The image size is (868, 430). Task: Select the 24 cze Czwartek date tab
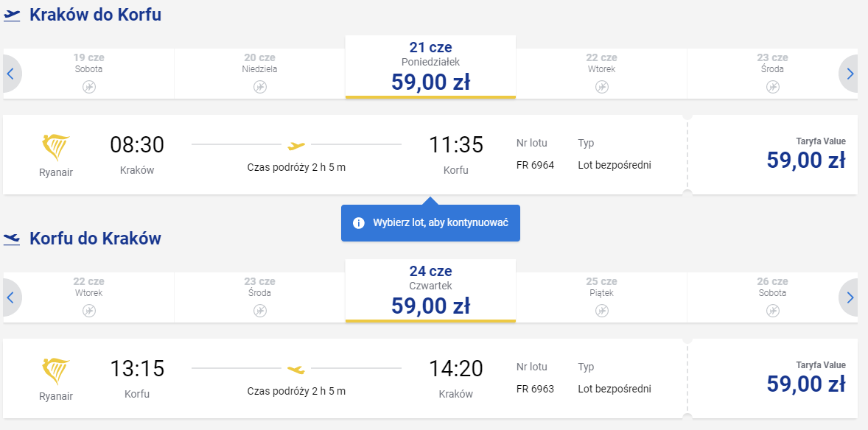(430, 291)
